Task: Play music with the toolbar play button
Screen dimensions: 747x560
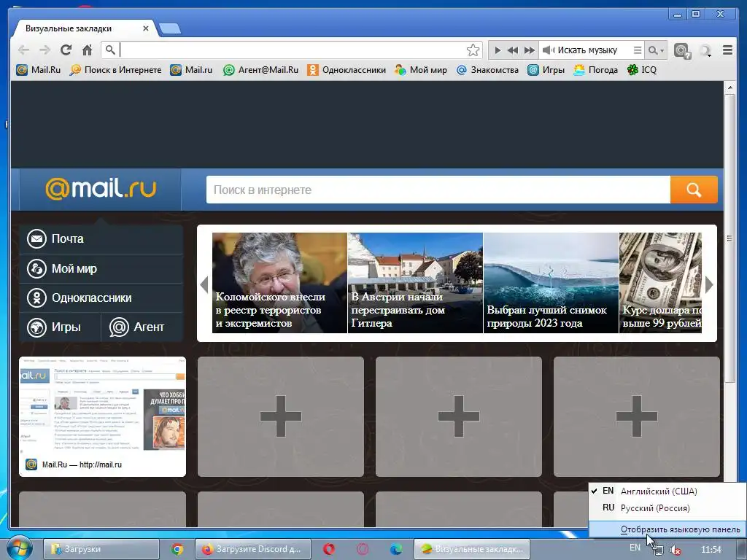Action: pyautogui.click(x=498, y=50)
